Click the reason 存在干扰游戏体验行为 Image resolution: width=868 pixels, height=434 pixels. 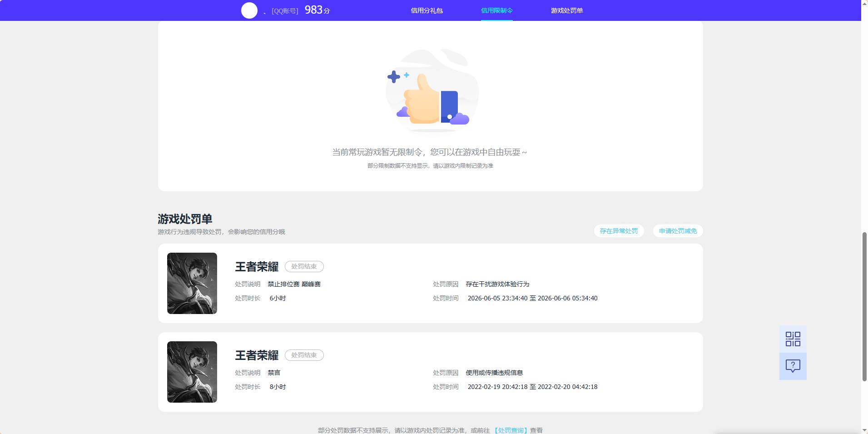point(497,284)
